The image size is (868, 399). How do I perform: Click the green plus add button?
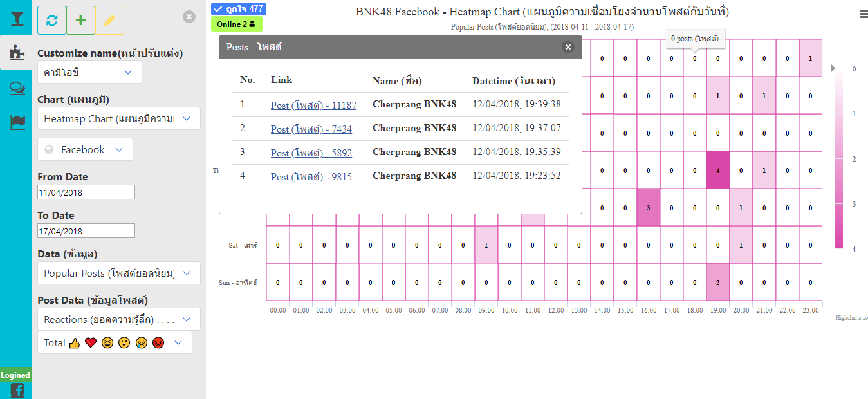coord(80,20)
